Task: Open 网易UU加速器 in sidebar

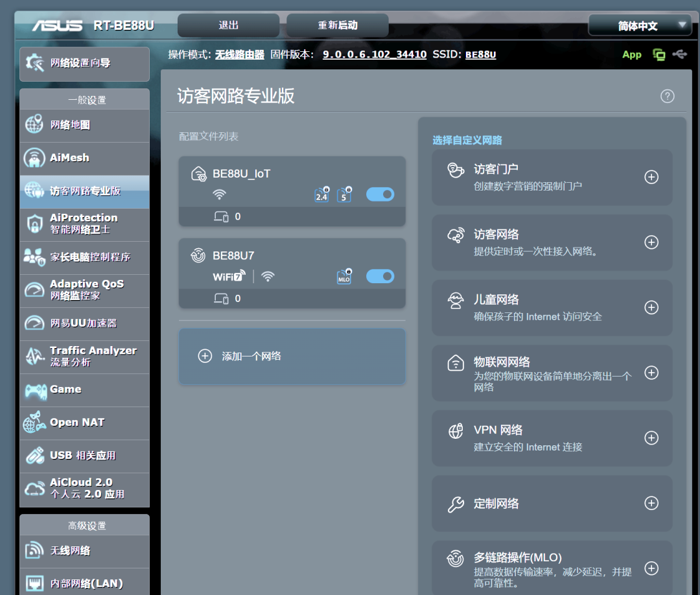Action: click(84, 323)
